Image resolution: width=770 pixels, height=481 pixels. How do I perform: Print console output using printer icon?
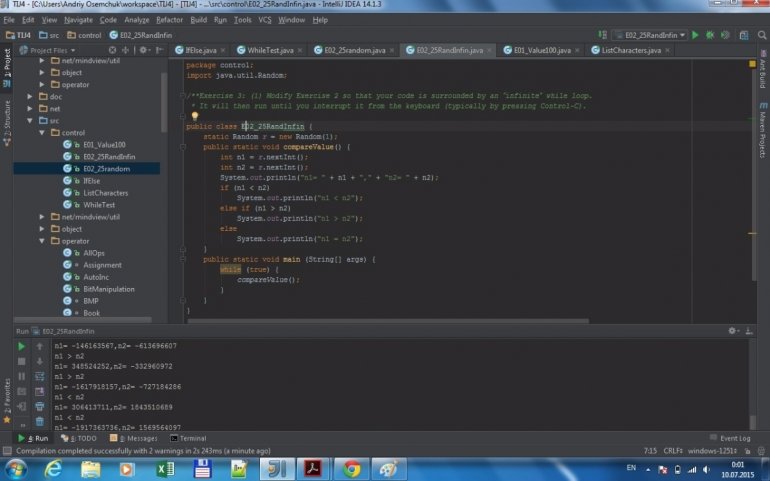40,406
